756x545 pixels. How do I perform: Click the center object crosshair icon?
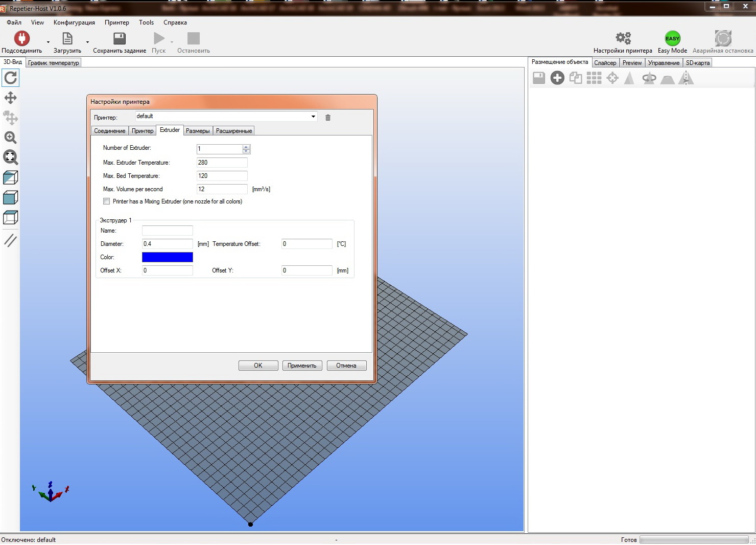click(x=612, y=78)
